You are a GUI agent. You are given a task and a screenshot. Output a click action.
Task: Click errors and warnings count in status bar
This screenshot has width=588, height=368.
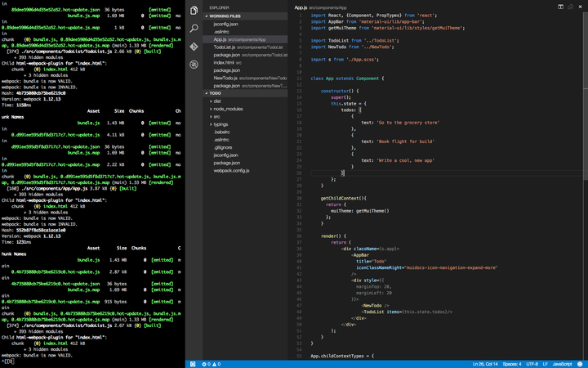[212, 364]
